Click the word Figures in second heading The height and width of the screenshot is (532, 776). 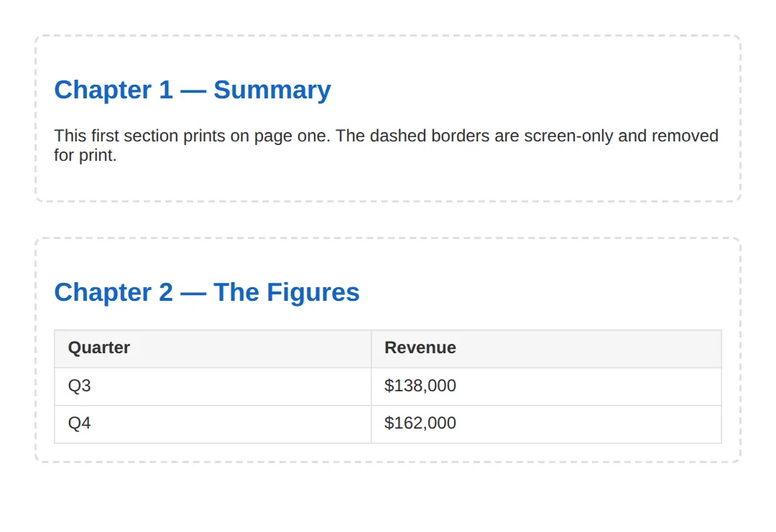click(313, 293)
